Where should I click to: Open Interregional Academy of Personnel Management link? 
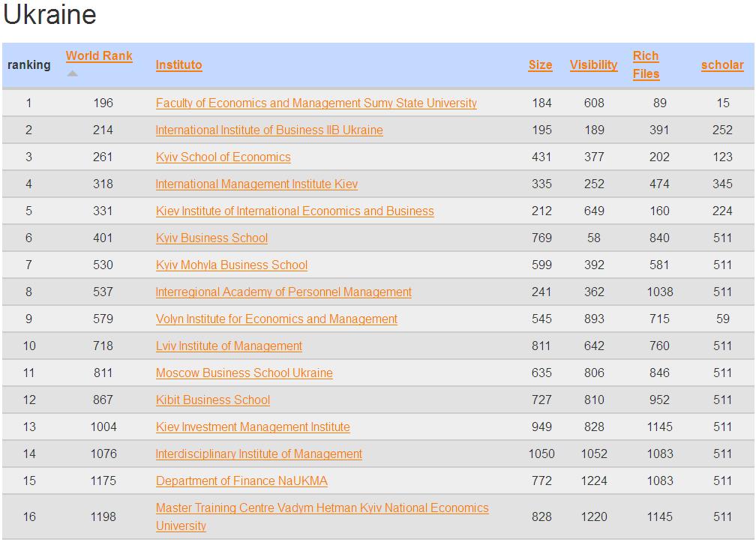[x=283, y=292]
